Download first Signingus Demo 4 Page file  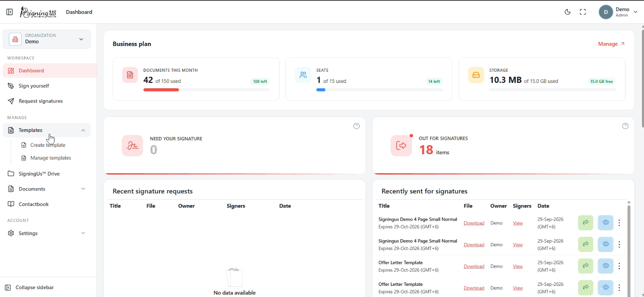[474, 223]
